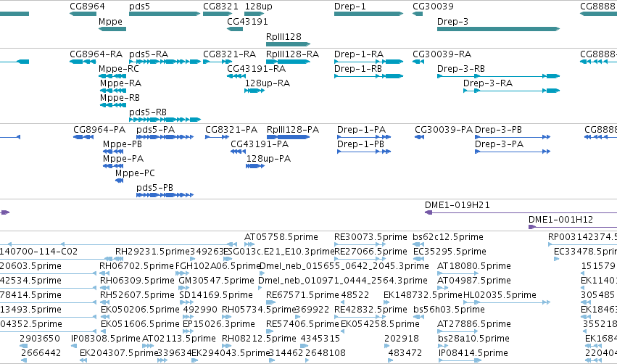
Task: Select the CG8964-PA protein label
Action: (99, 130)
